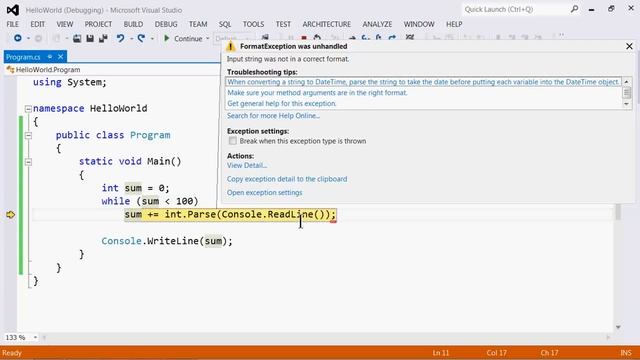Image resolution: width=640 pixels, height=360 pixels.
Task: Click the Redo arrow icon
Action: 141,38
